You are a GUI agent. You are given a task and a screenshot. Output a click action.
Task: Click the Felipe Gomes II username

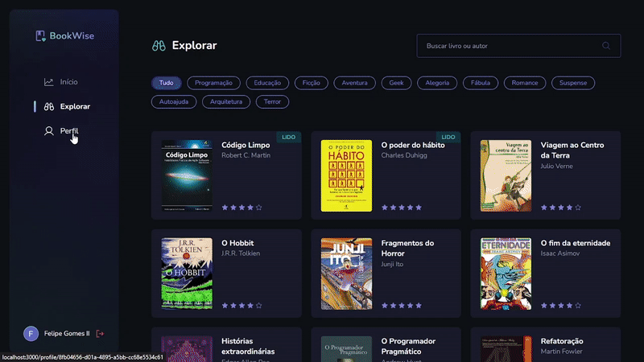tap(67, 334)
